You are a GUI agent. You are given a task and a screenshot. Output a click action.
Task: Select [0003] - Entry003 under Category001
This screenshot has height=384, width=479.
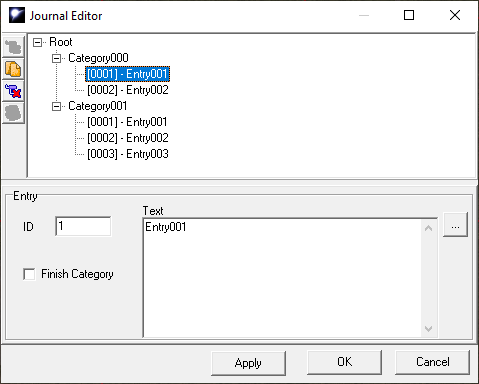click(x=128, y=154)
